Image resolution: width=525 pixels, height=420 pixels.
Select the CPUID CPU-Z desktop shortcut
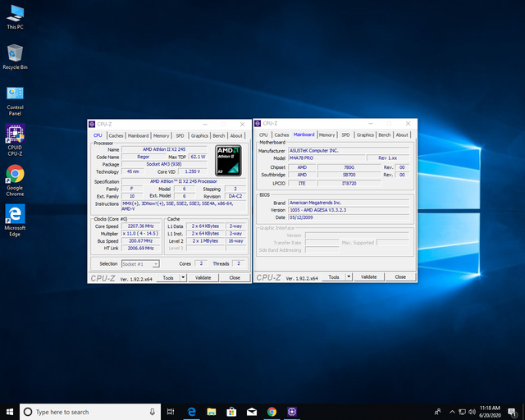[15, 140]
